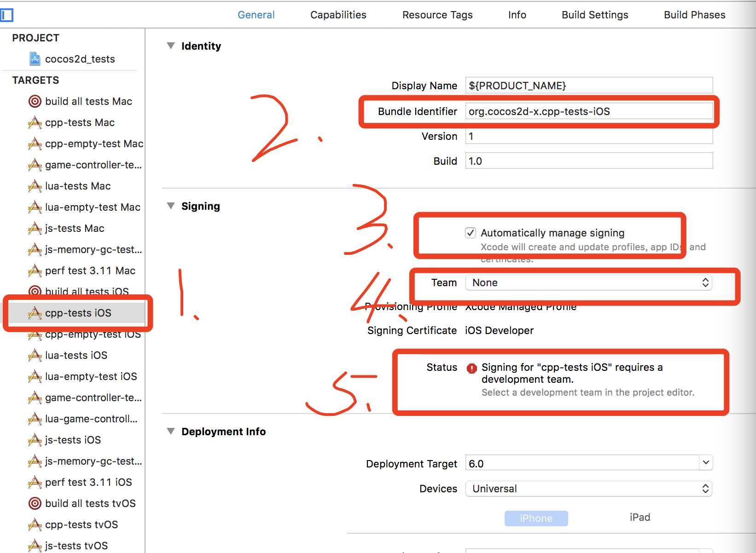Click js-tests iOS app icon
The width and height of the screenshot is (756, 553).
coord(35,440)
